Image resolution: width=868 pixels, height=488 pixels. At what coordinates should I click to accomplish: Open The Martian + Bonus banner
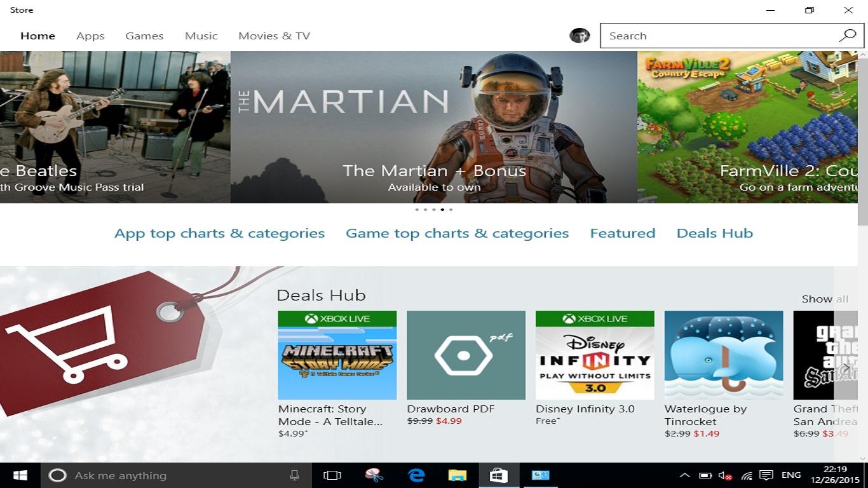click(x=434, y=127)
